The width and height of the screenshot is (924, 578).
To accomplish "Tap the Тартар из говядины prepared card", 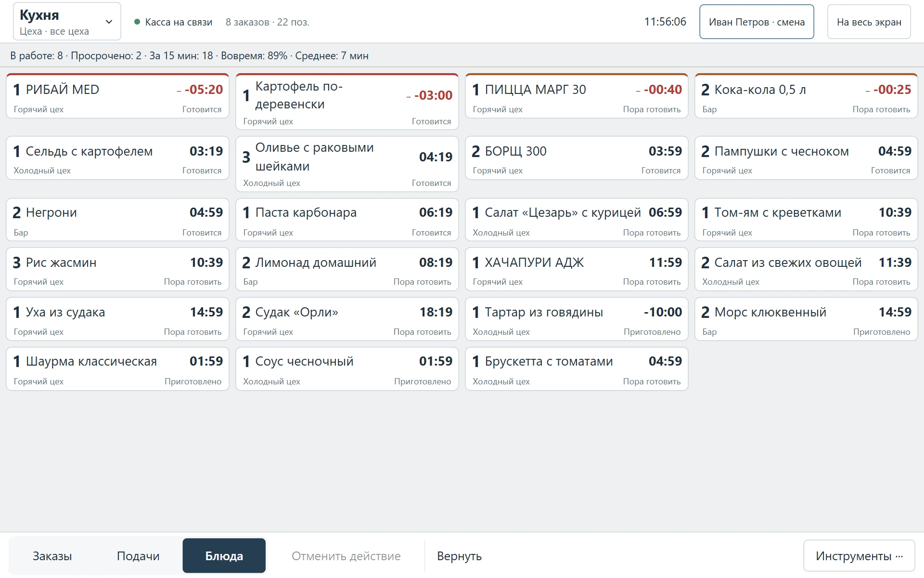I will click(577, 319).
